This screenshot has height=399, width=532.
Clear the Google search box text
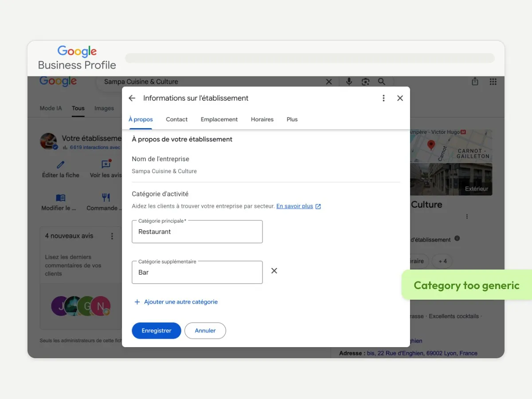[329, 82]
